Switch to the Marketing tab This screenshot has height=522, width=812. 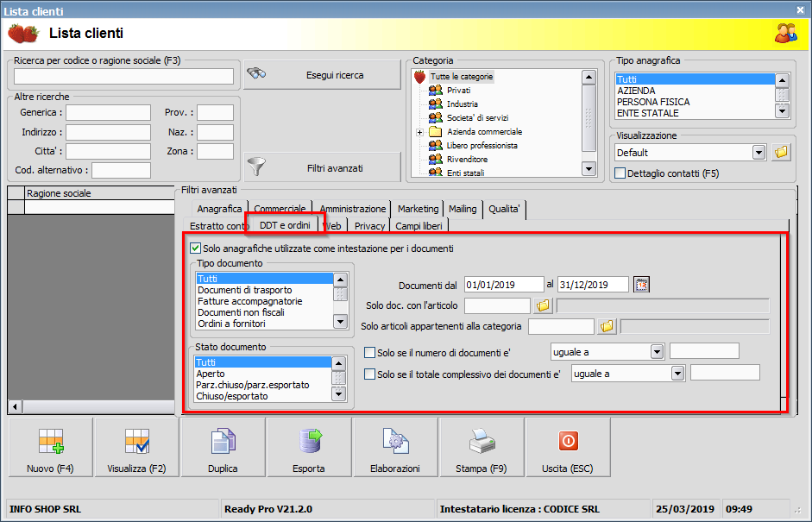click(418, 209)
